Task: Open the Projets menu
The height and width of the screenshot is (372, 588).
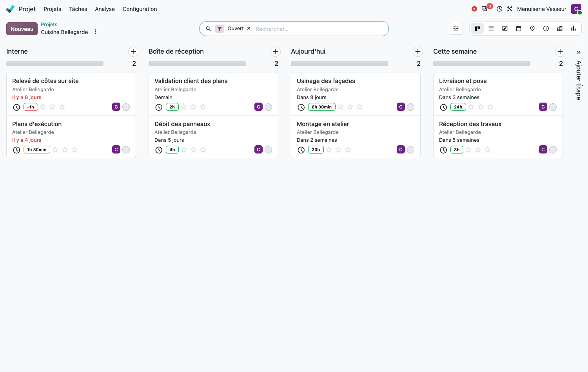Action: [53, 9]
